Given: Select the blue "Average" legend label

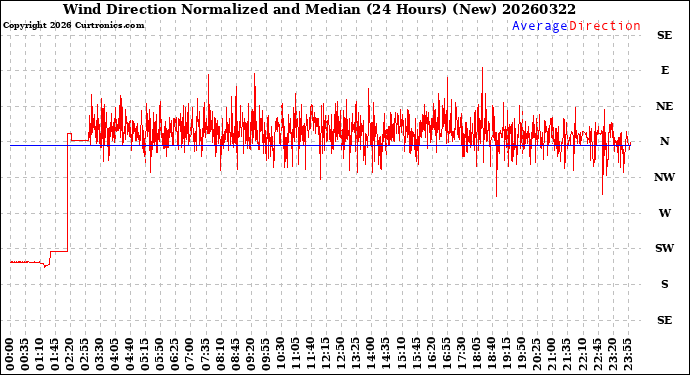Looking at the screenshot, I should pos(540,26).
